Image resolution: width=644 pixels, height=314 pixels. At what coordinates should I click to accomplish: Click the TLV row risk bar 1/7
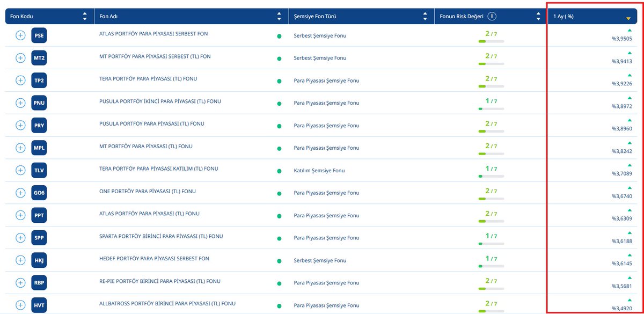491,176
